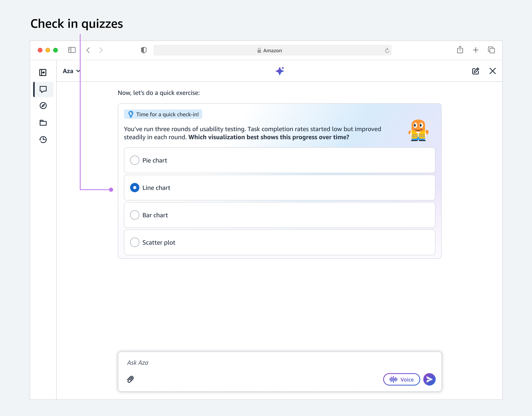
Task: Open a new browser tab with plus
Action: pos(475,50)
